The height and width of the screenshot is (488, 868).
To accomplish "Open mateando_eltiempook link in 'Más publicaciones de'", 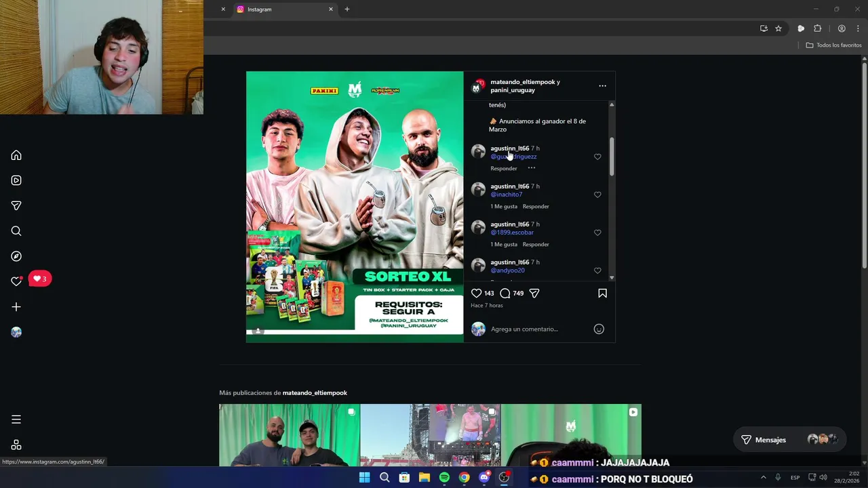I will point(315,393).
